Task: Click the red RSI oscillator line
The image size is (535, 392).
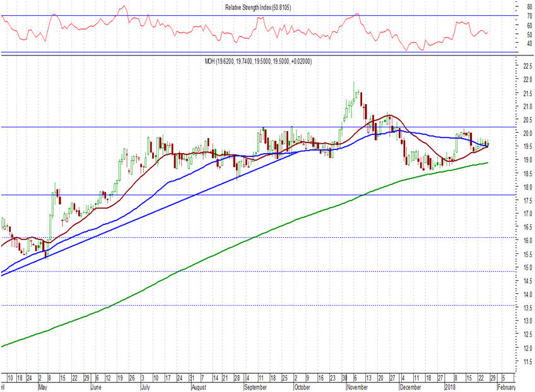Action: (189, 31)
